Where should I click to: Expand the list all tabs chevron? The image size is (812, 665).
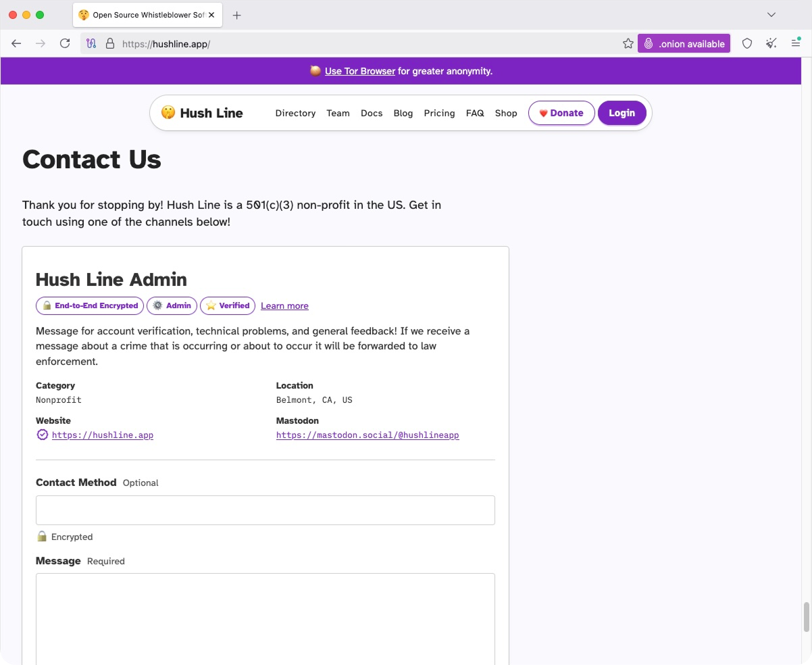click(x=771, y=15)
